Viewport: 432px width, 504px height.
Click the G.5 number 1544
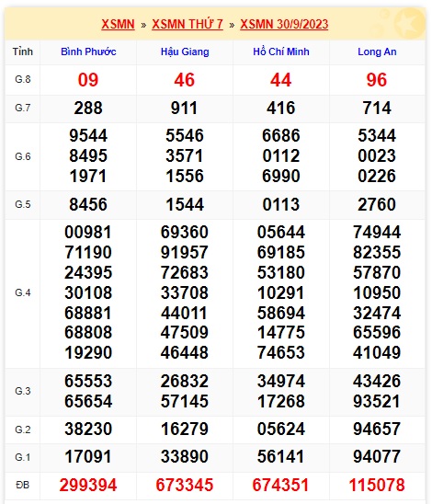[185, 205]
